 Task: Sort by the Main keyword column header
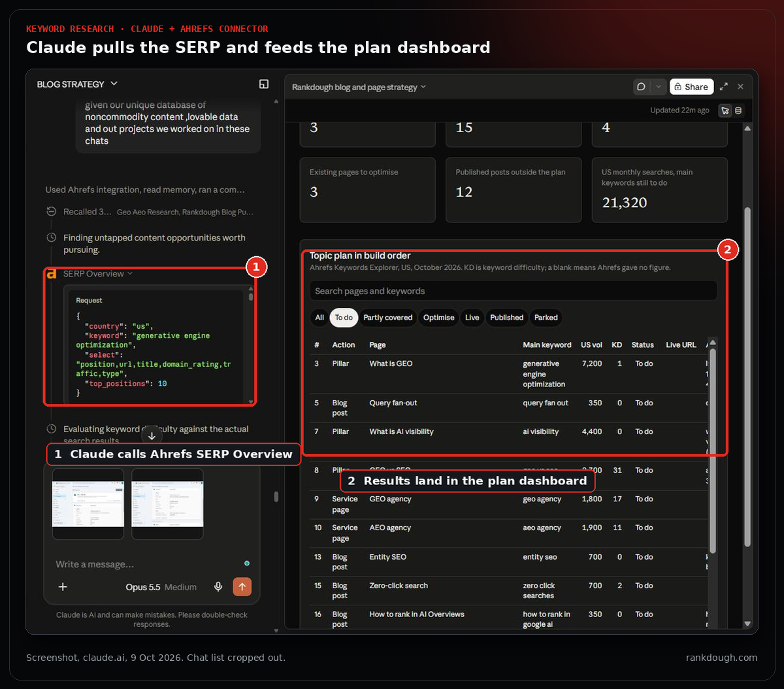pyautogui.click(x=547, y=345)
